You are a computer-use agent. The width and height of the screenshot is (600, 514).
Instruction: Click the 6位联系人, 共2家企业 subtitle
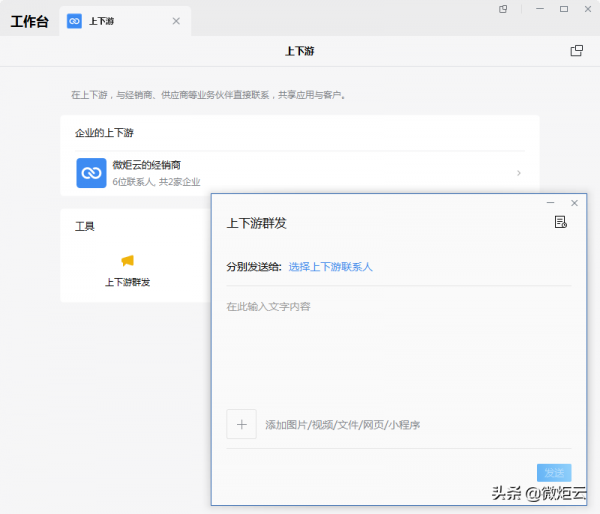[156, 182]
